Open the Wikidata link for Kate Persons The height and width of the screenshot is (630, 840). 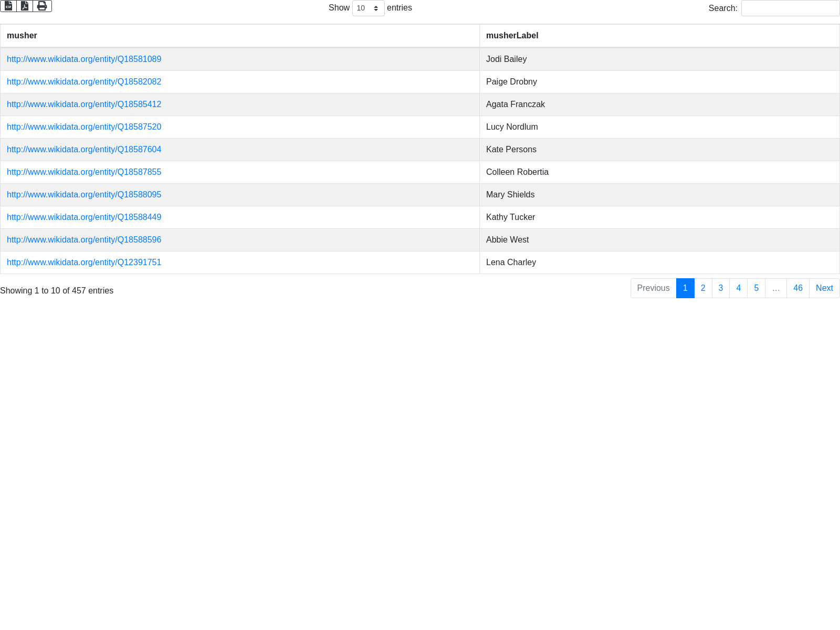click(84, 150)
